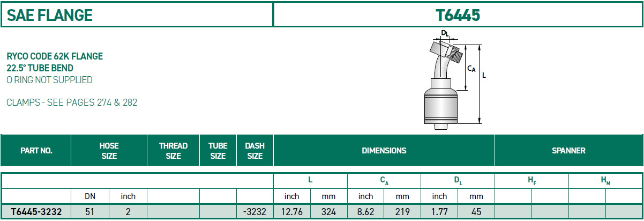Click 'RYCO CODE 62K FLANGE' text
The height and width of the screenshot is (221, 644).
(x=55, y=56)
